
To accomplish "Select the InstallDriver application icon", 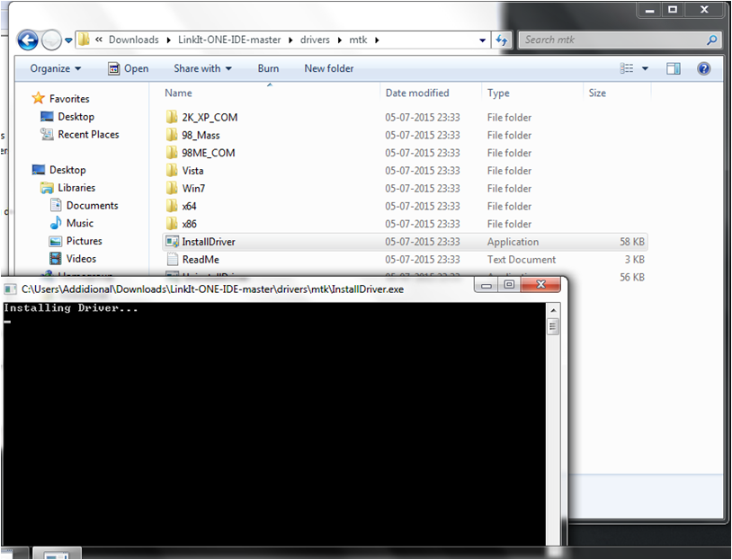I will [x=173, y=241].
